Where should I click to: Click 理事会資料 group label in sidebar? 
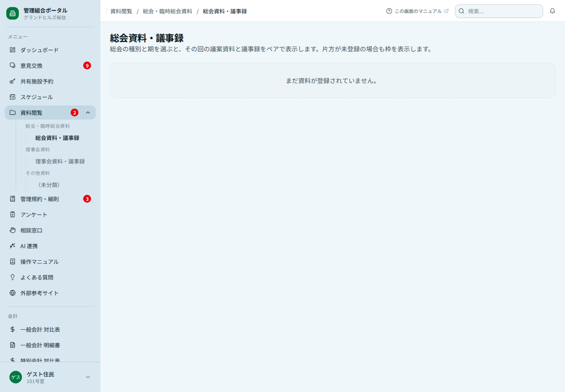[x=38, y=150]
